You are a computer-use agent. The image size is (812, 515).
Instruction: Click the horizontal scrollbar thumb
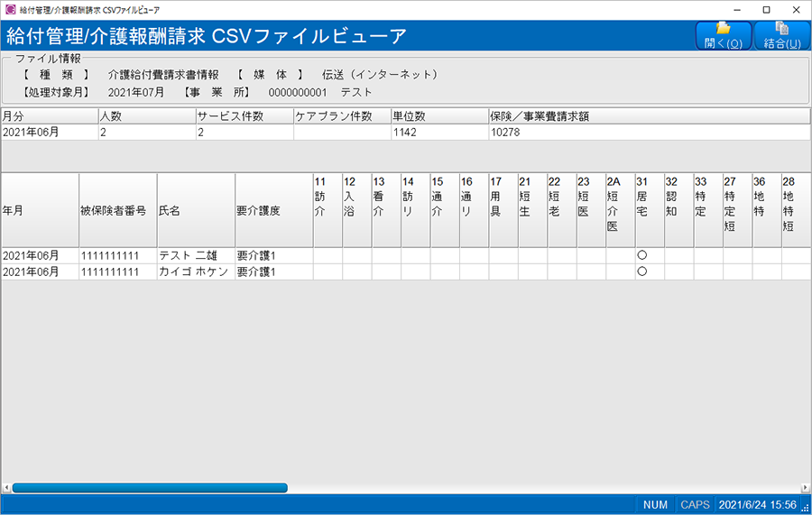(150, 488)
